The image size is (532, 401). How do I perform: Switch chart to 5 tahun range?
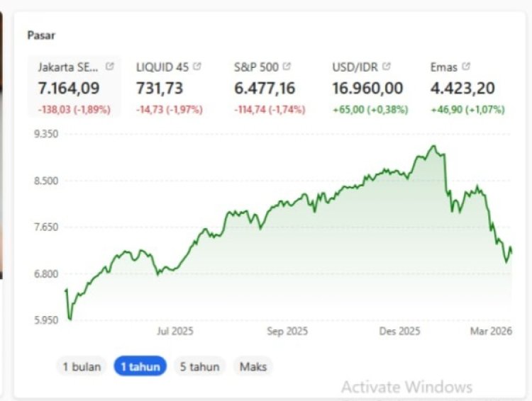coord(199,366)
